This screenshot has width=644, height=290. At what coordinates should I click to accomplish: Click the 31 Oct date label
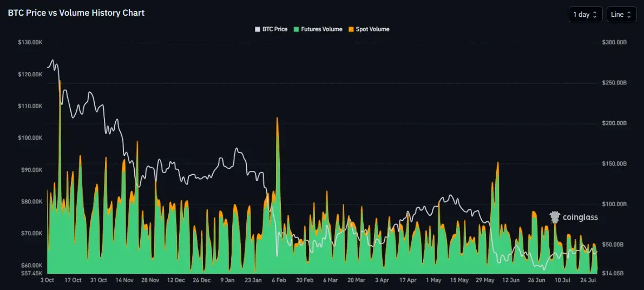[98, 280]
